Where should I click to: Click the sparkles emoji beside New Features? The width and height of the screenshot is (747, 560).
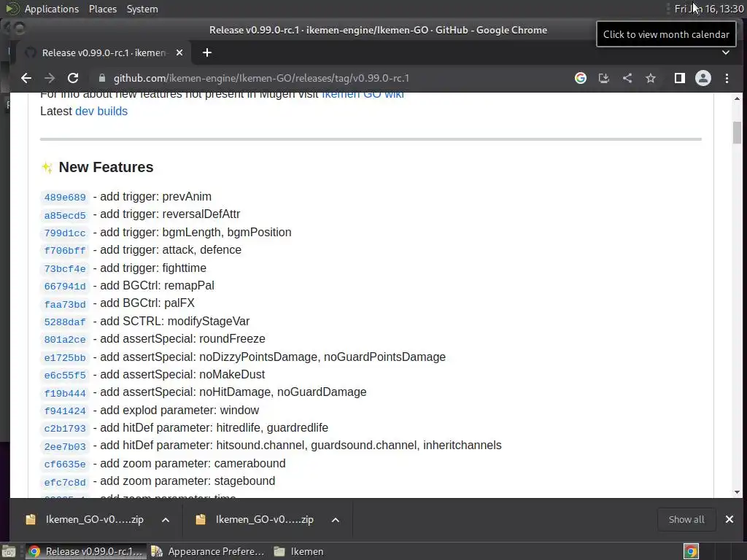(47, 167)
